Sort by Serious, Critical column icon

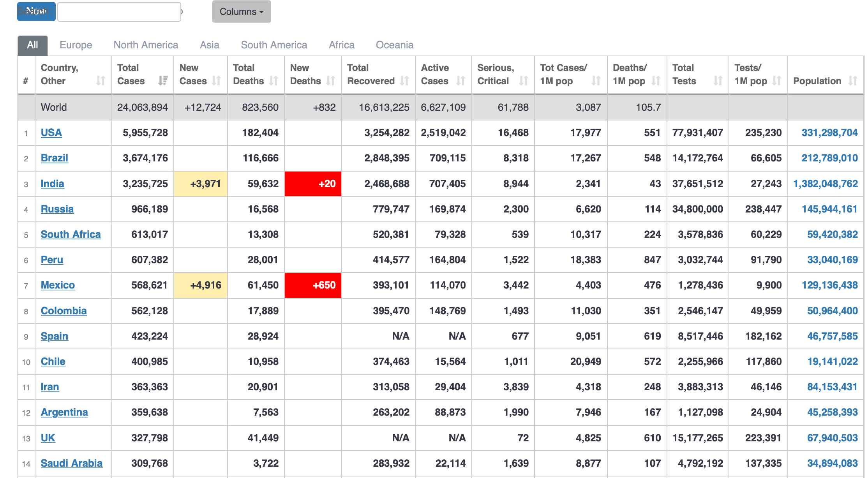coord(524,80)
